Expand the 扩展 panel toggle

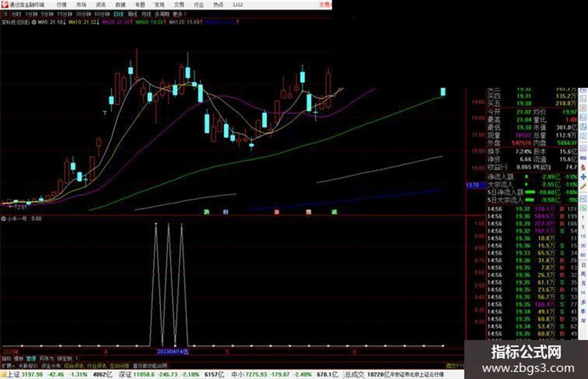coord(8,365)
